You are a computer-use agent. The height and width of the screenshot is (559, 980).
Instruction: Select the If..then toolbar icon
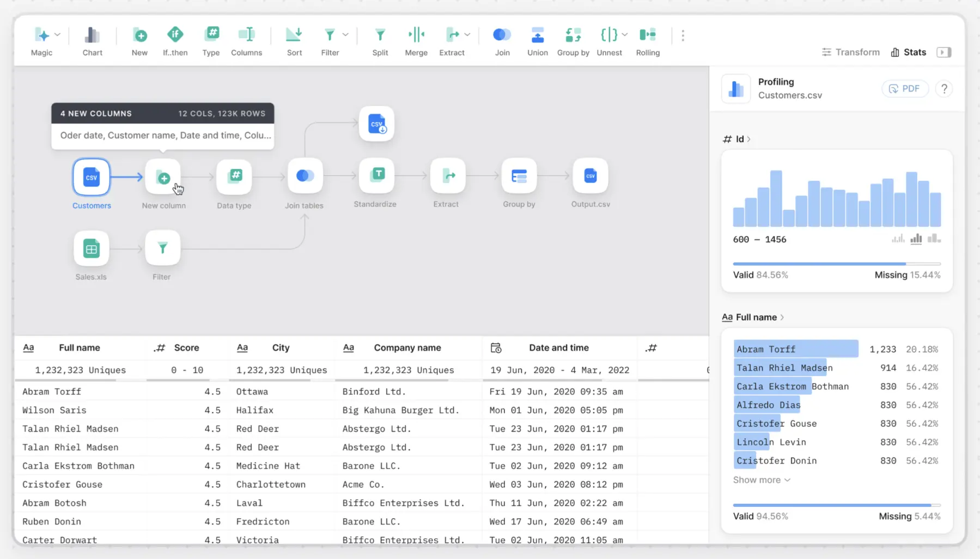pyautogui.click(x=175, y=35)
